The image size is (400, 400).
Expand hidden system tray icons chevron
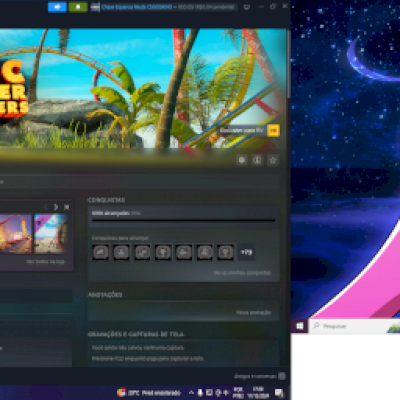191,393
